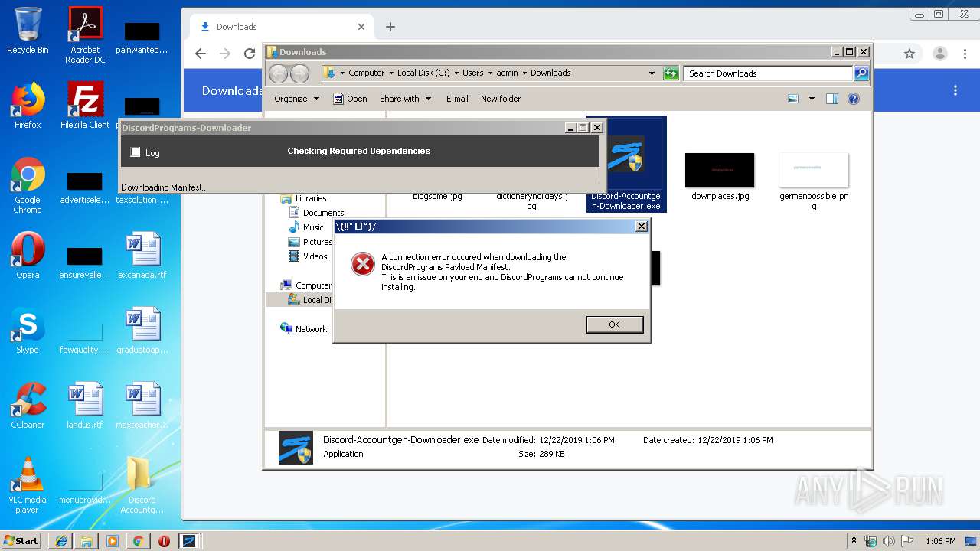Click OK in error dialog
Image resolution: width=980 pixels, height=551 pixels.
coord(614,324)
